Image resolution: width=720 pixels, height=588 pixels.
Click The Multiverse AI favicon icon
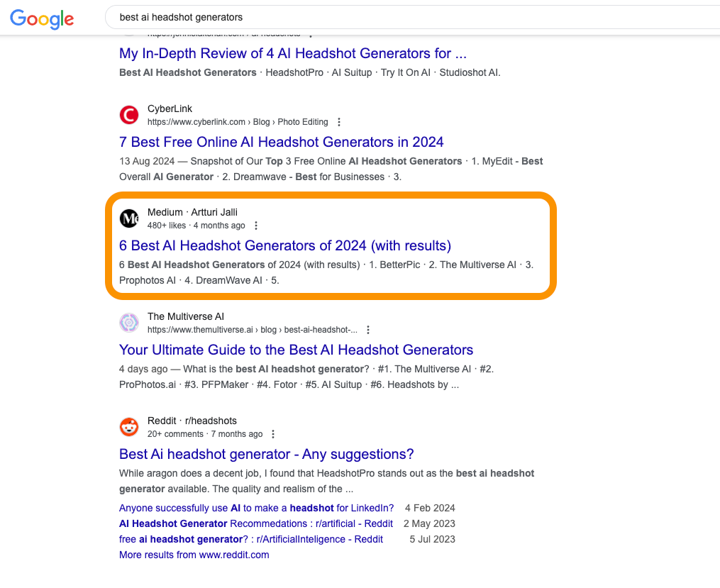(129, 323)
